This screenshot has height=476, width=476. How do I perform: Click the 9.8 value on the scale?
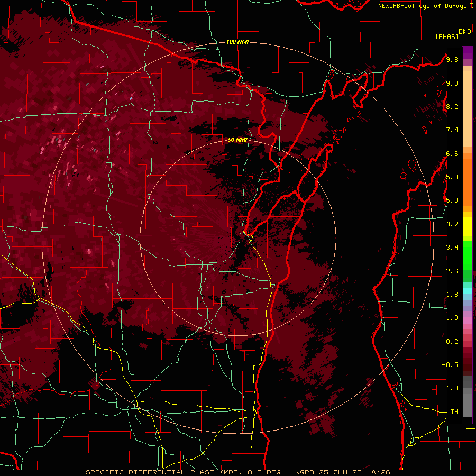pyautogui.click(x=452, y=59)
